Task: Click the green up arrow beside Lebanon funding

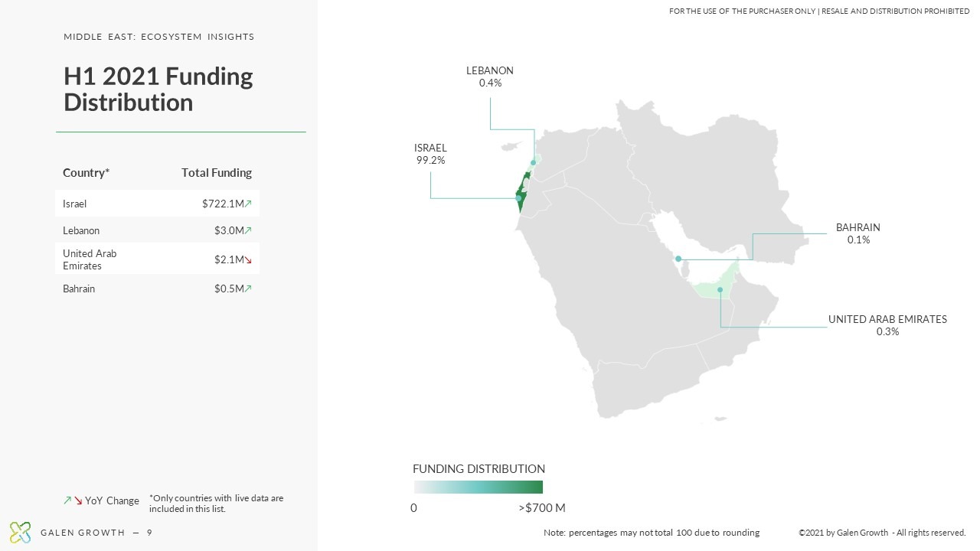Action: click(x=248, y=230)
